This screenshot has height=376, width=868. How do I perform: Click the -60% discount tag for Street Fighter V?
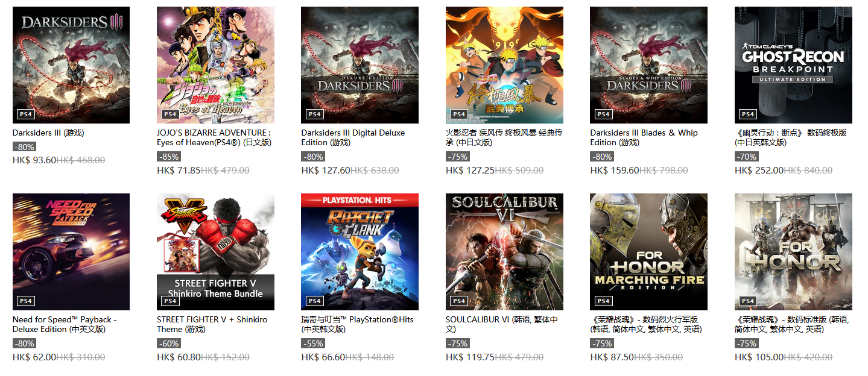168,343
